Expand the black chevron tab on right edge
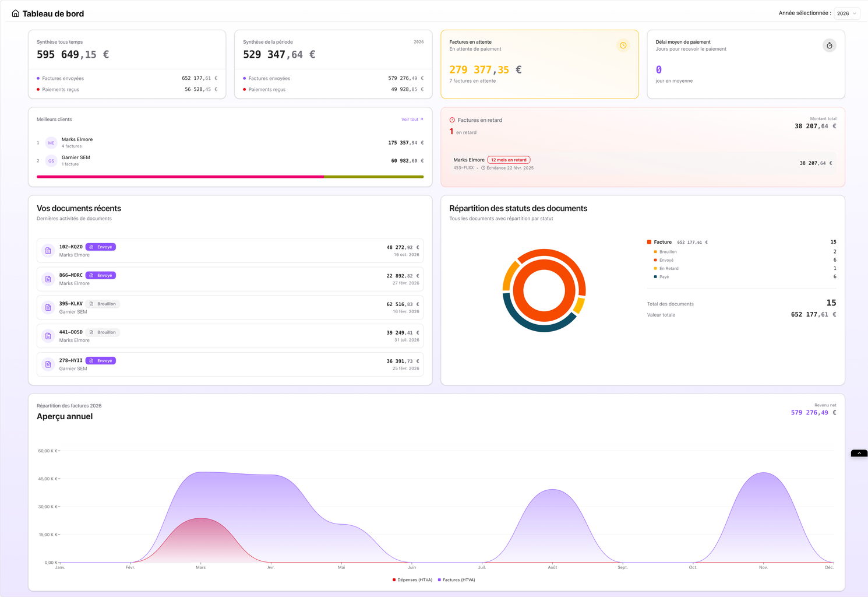This screenshot has height=597, width=868. (x=859, y=453)
